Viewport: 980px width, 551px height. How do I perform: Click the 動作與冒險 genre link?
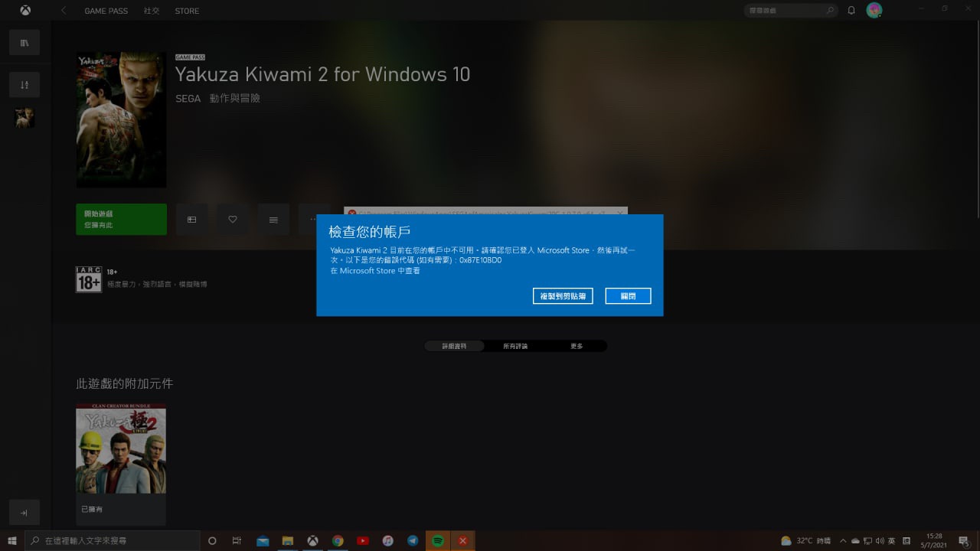(234, 99)
